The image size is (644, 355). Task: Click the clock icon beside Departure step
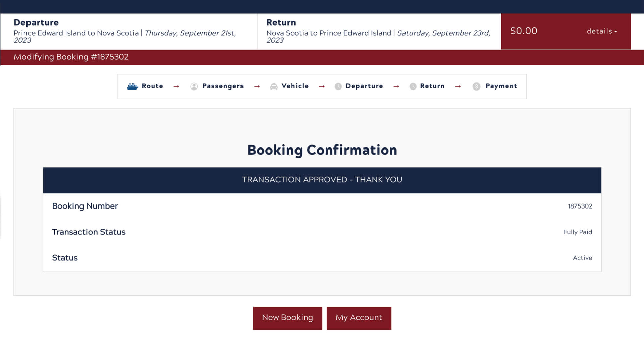(338, 86)
